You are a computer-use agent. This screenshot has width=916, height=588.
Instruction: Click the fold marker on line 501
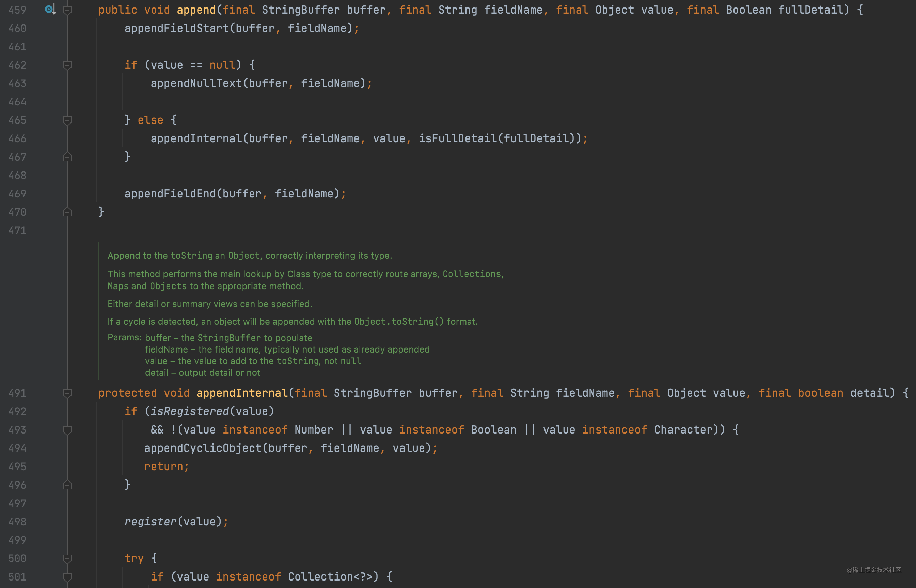click(x=68, y=576)
